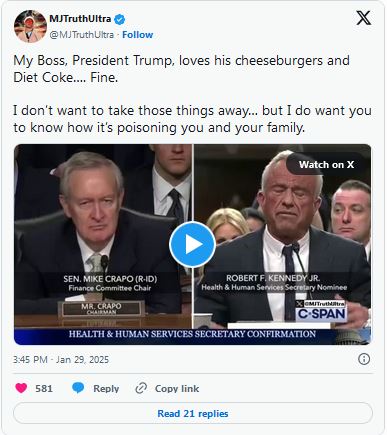Play the embedded confirmation hearing video

click(192, 244)
